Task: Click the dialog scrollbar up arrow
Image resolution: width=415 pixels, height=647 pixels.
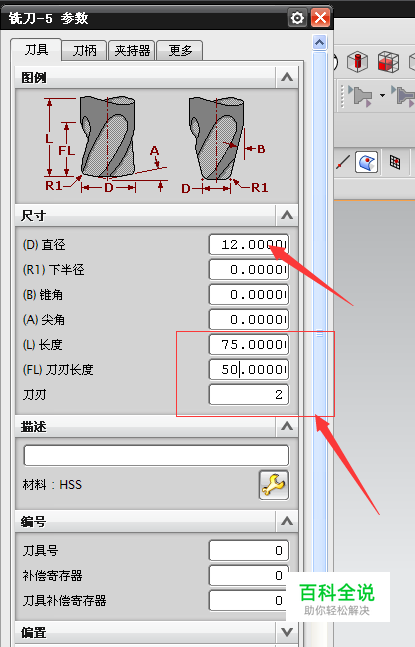Action: pos(320,42)
